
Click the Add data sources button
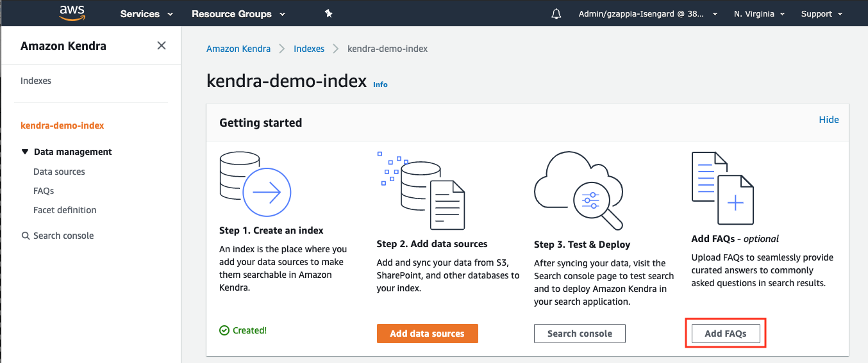(428, 334)
